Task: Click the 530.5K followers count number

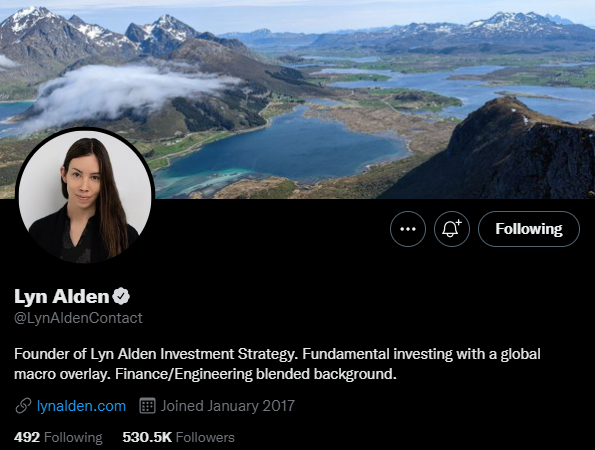Action: tap(147, 437)
